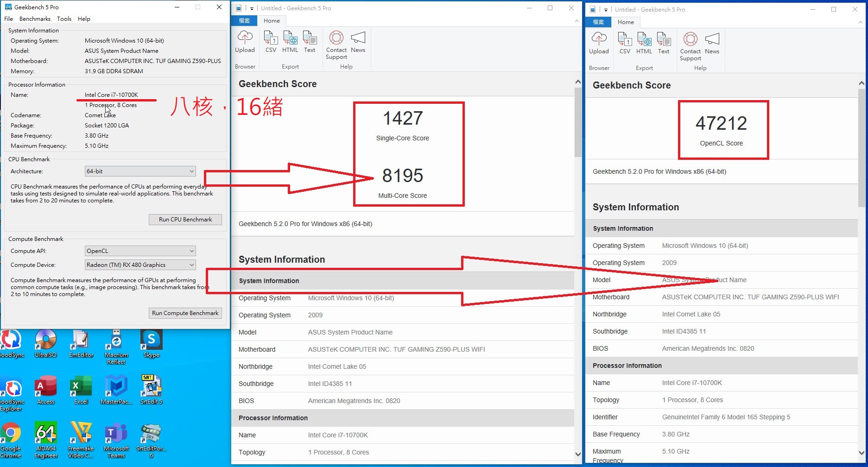
Task: Open News in middle Geekbench window
Action: pyautogui.click(x=358, y=42)
